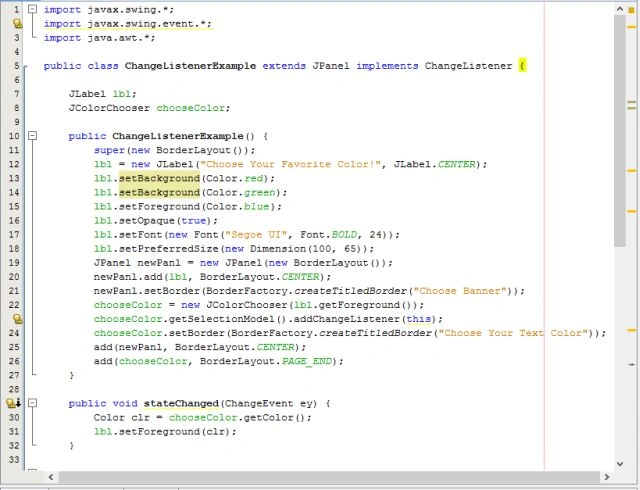
Task: Click the string "Choose Your Text Color"
Action: [513, 333]
